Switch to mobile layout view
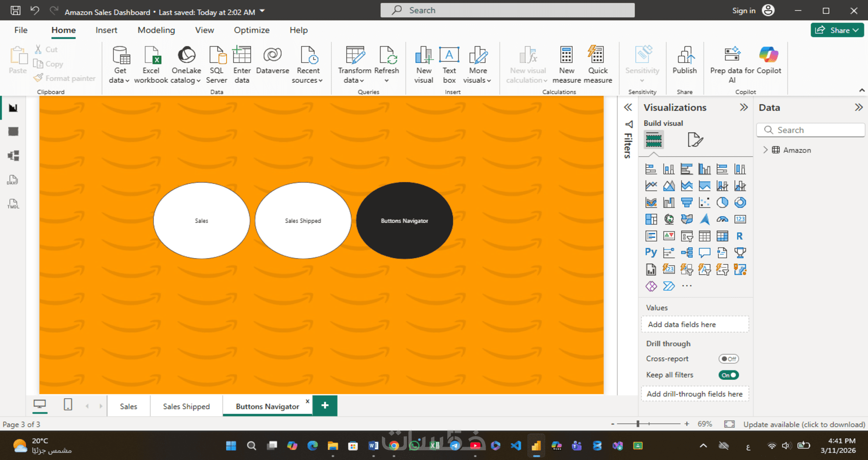This screenshot has height=460, width=868. (x=68, y=405)
